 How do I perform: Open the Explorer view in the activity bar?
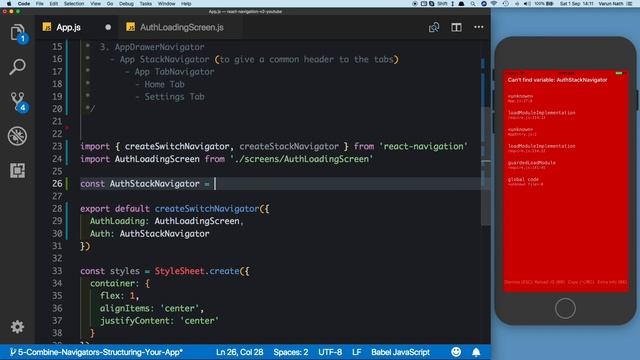[18, 33]
